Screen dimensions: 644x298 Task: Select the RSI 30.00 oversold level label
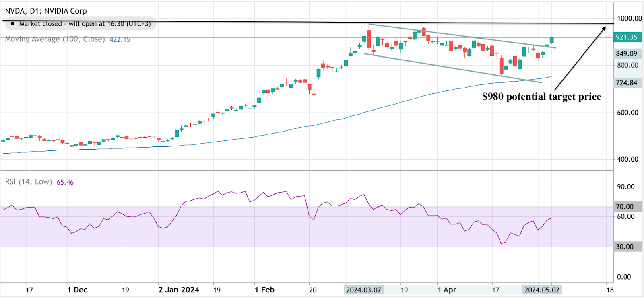tap(625, 247)
